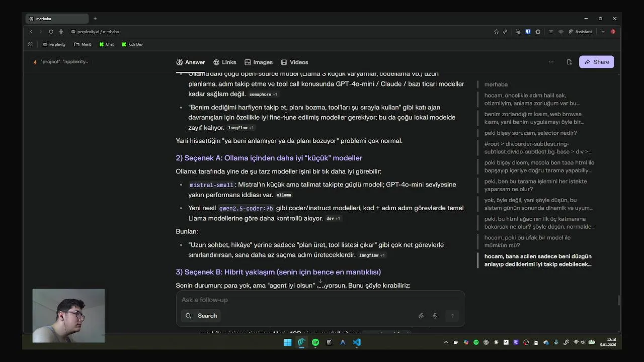This screenshot has width=644, height=362.
Task: Expand the chevron next to Assistant
Action: coord(603,32)
